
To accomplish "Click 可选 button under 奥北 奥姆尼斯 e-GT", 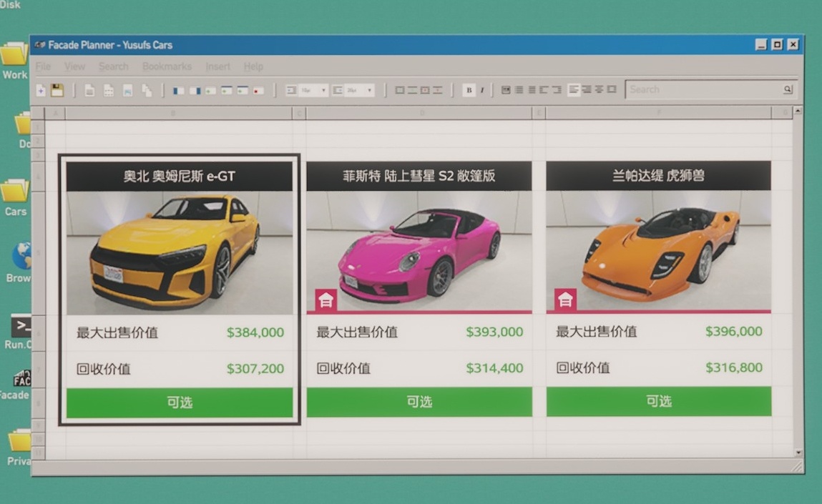I will (x=180, y=402).
